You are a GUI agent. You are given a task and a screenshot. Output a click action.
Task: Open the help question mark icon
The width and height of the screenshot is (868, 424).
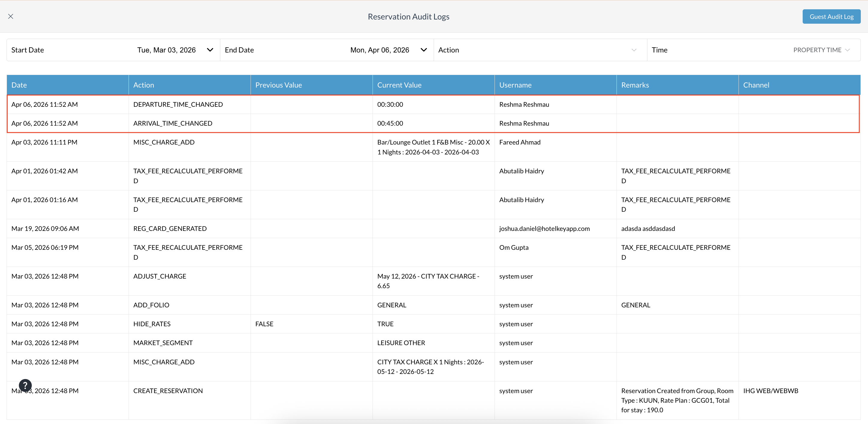coord(25,385)
